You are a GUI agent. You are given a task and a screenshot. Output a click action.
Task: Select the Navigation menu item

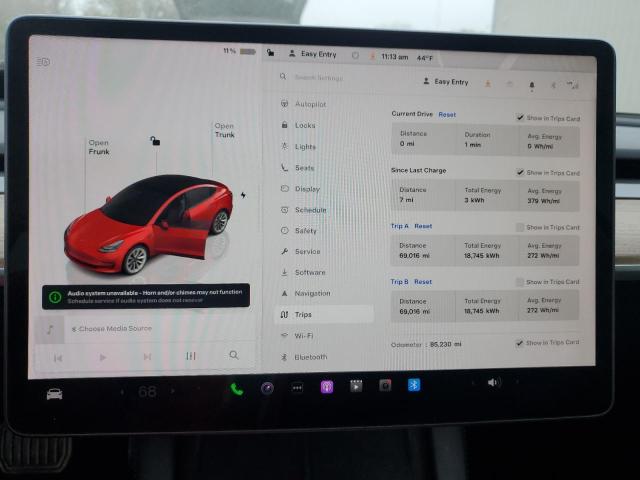(306, 293)
